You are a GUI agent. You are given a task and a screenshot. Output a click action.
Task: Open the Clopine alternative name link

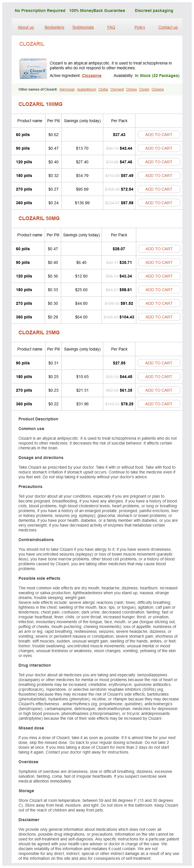158,90
